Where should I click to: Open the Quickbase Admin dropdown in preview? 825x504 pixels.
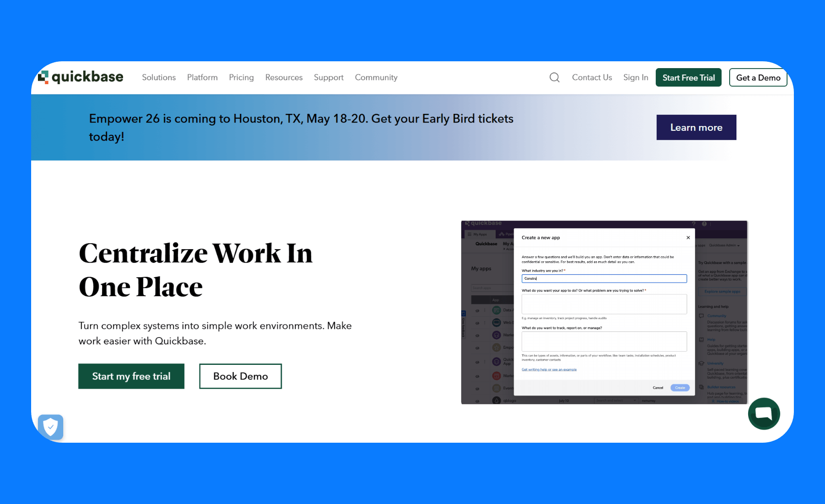point(724,245)
